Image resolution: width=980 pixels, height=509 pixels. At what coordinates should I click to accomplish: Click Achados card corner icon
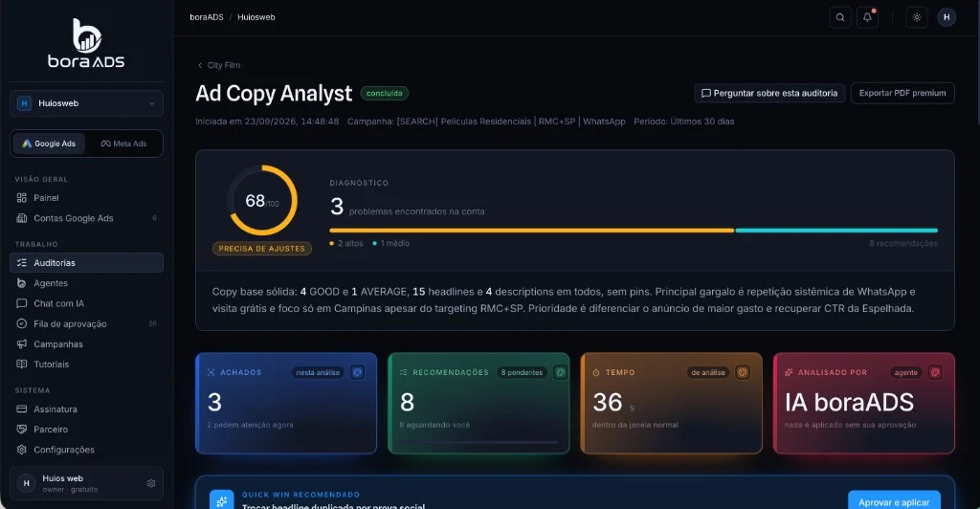358,373
